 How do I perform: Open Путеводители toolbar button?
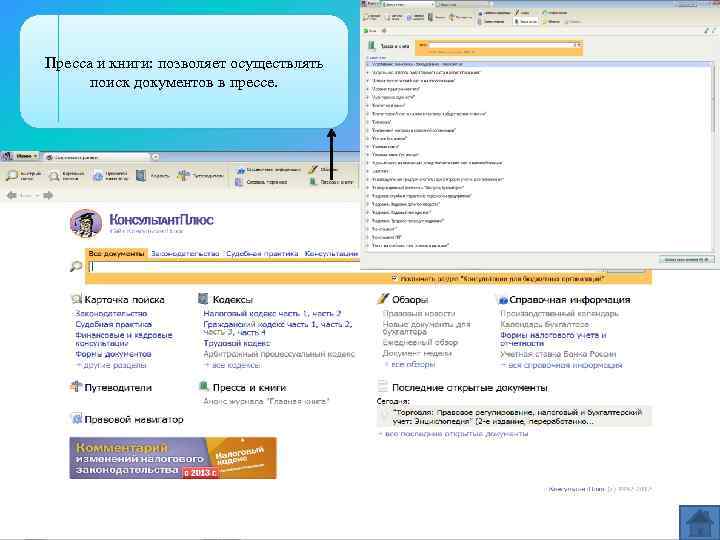click(201, 175)
